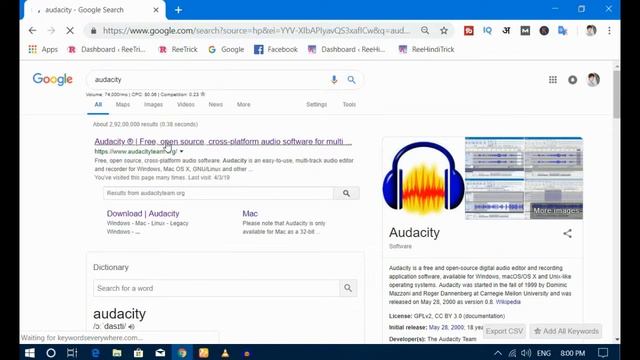Open Google bookmark
This screenshot has height=360, width=640.
pos(226,49)
